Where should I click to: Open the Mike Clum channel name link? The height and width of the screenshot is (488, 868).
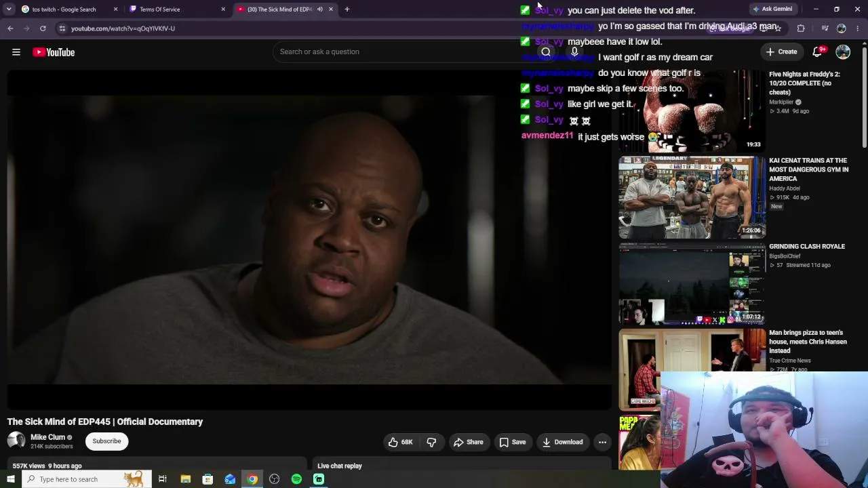click(47, 437)
